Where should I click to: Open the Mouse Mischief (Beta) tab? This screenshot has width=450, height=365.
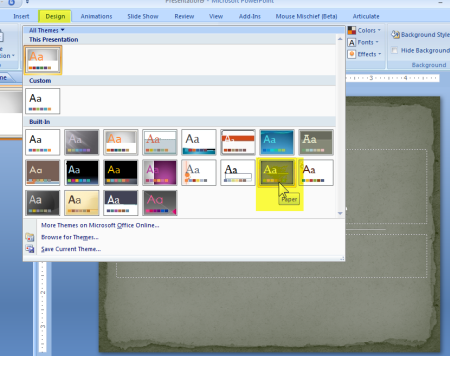click(x=306, y=16)
